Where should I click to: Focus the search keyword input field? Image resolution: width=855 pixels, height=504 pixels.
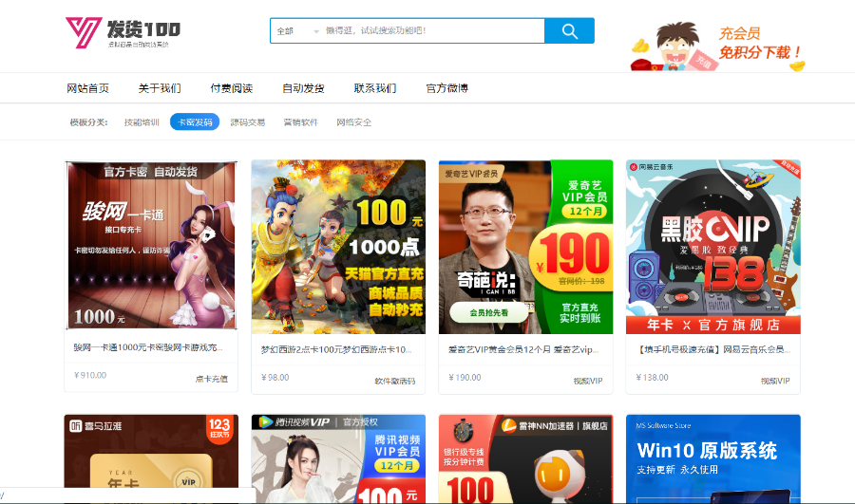pyautogui.click(x=433, y=31)
